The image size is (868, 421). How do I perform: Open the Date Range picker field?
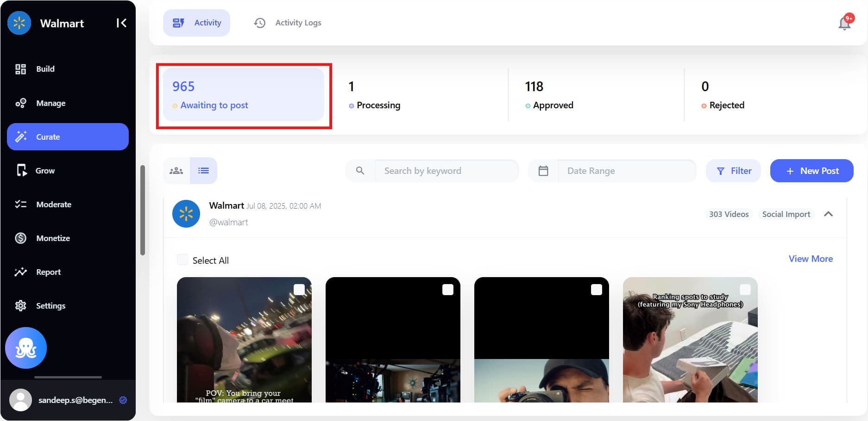(627, 171)
